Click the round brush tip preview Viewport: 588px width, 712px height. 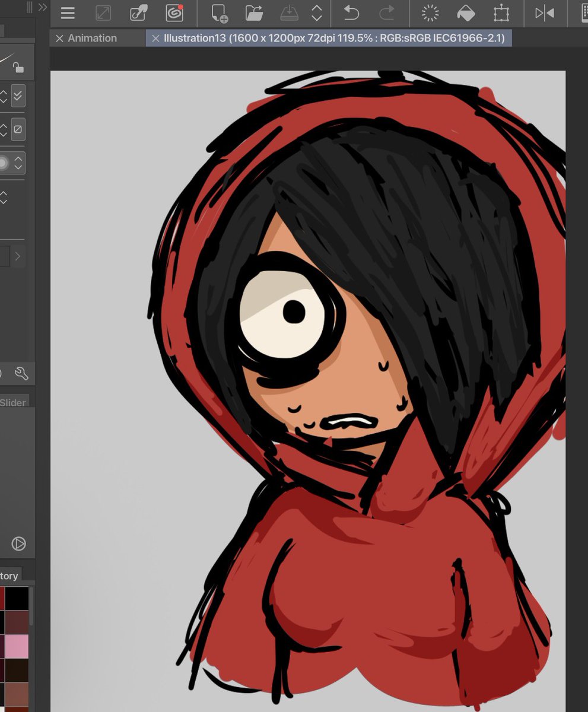(4, 163)
